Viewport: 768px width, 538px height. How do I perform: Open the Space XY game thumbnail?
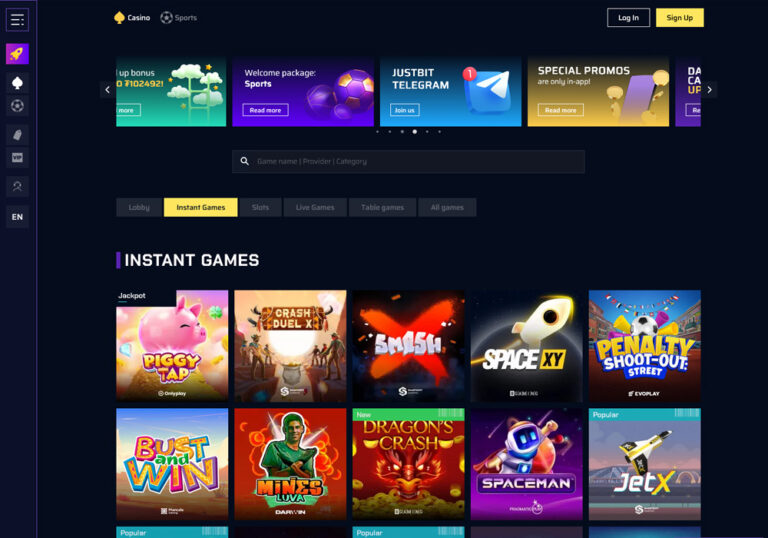tap(527, 346)
